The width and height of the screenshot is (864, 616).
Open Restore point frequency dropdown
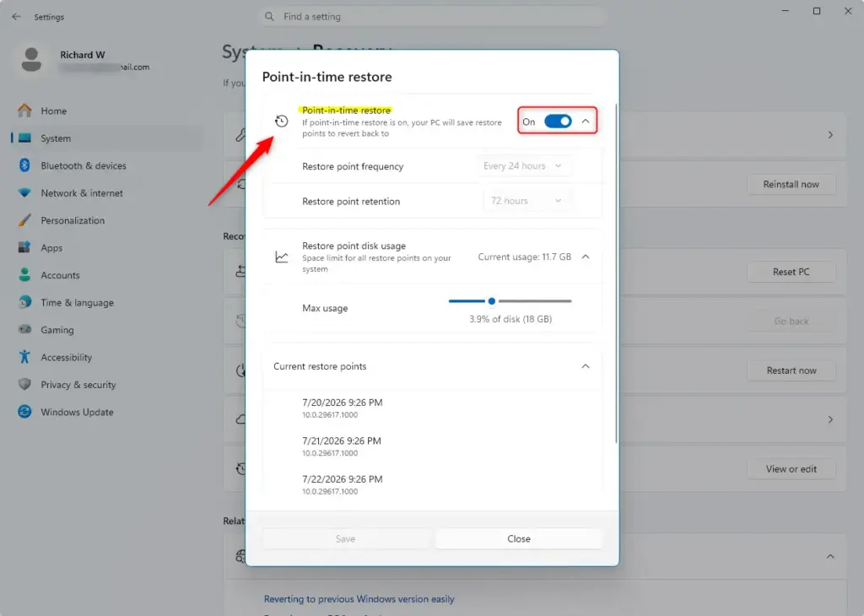tap(522, 166)
